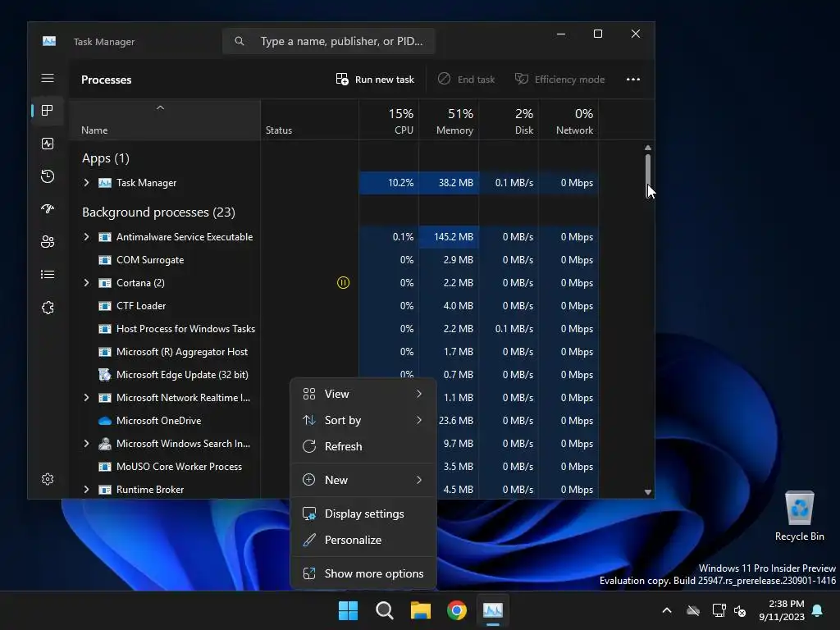
Task: Sort processes by the Name column header
Action: [x=164, y=120]
